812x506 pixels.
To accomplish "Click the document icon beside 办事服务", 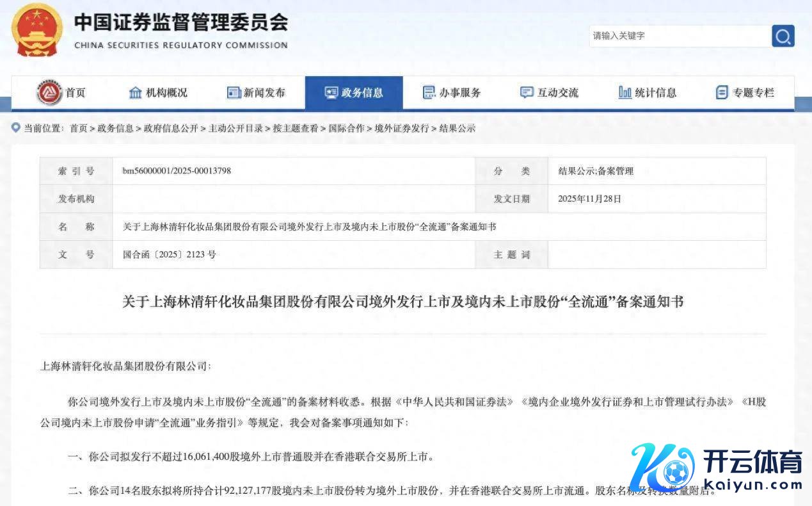I will point(429,93).
